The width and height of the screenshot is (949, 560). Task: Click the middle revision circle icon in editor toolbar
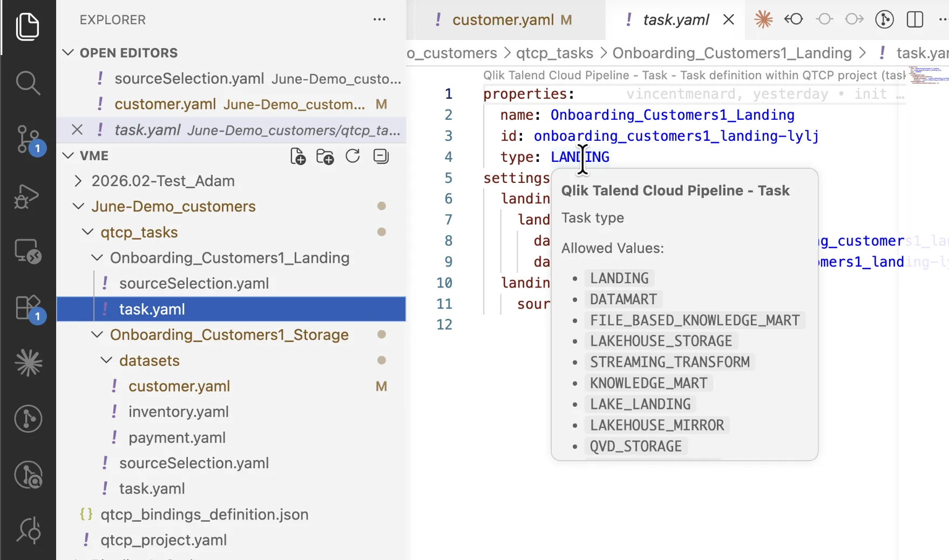tap(824, 19)
